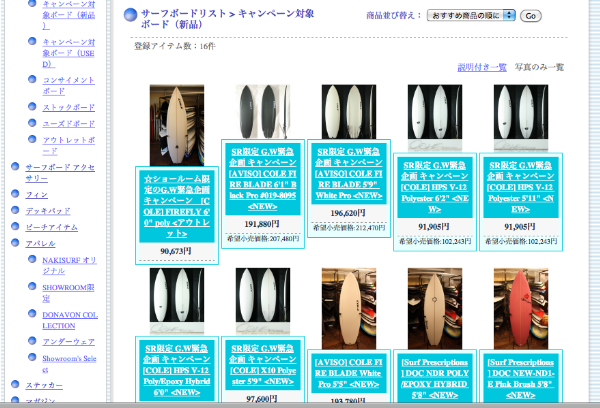600x408 pixels.
Task: Go to ユーズドボード category
Action: [68, 124]
